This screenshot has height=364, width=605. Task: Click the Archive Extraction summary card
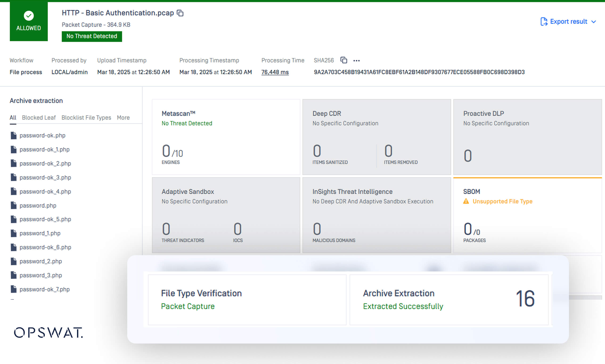pos(449,300)
